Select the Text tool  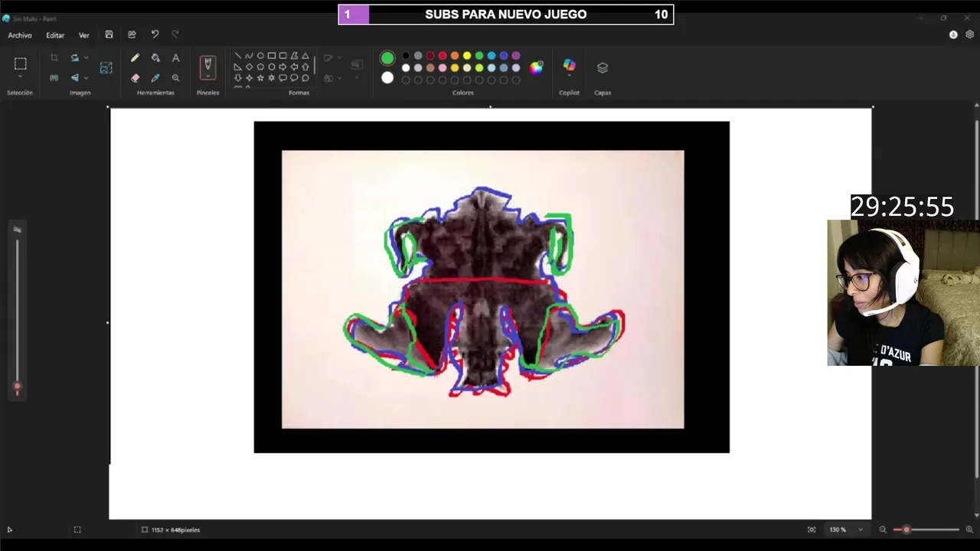coord(175,57)
